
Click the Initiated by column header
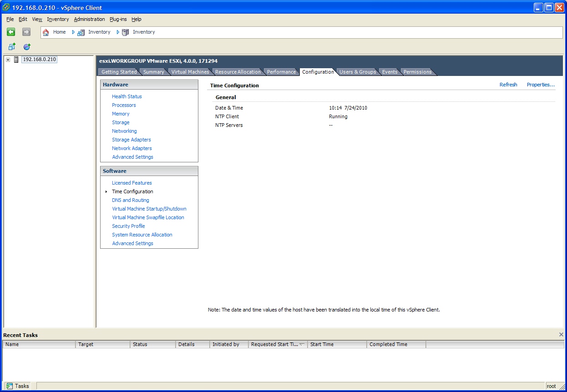pos(229,345)
